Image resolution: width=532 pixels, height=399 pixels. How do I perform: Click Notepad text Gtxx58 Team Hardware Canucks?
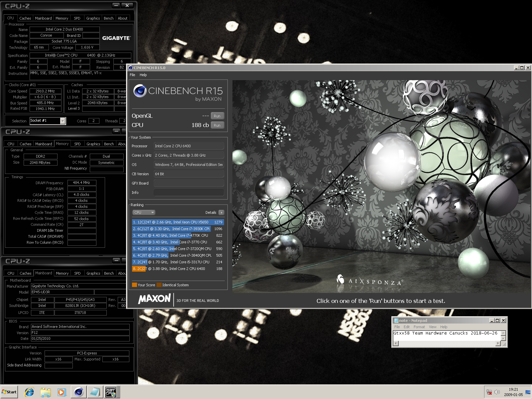click(431, 333)
